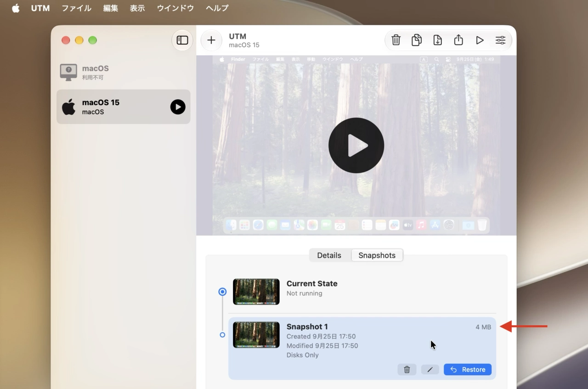Click the Created 9月25日 17:50 text
The width and height of the screenshot is (588, 389).
321,337
